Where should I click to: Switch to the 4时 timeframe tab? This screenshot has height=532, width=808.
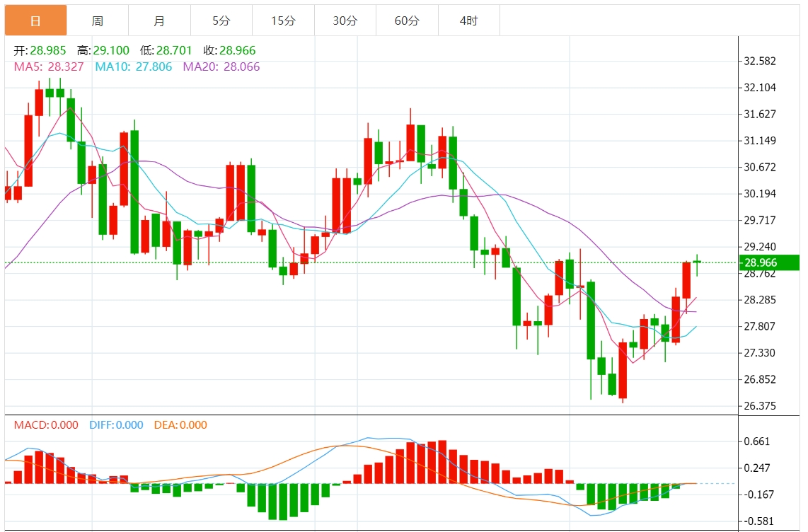[468, 21]
